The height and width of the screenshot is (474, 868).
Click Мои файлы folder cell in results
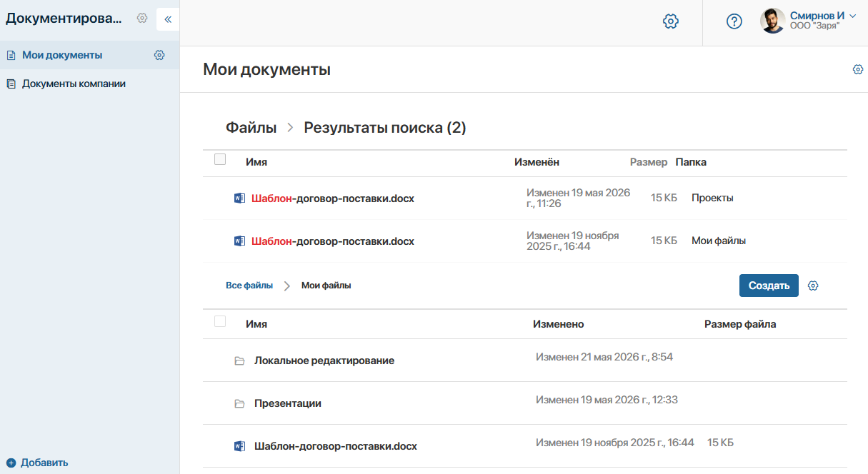pyautogui.click(x=719, y=241)
